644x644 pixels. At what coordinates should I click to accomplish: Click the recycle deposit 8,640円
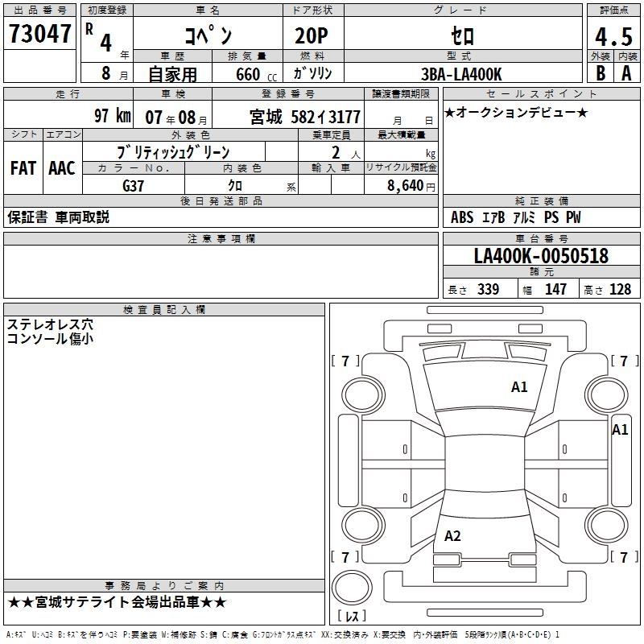pos(411,186)
